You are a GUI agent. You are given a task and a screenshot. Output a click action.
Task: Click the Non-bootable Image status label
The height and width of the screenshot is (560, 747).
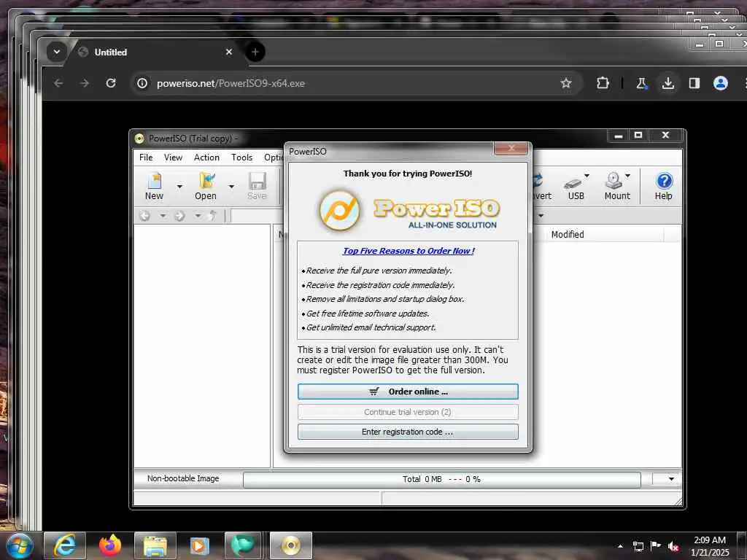pyautogui.click(x=183, y=478)
